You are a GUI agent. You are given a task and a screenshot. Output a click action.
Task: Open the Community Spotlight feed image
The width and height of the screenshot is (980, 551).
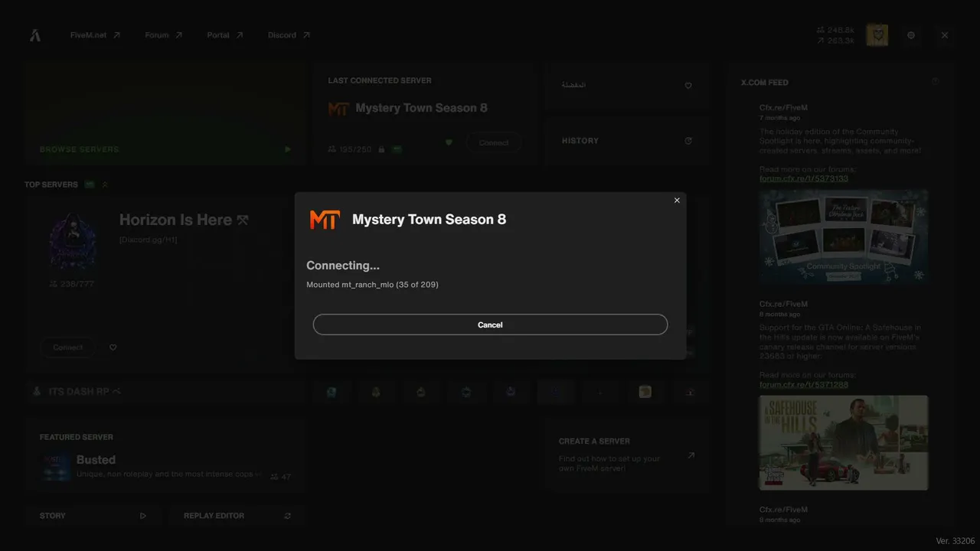844,237
